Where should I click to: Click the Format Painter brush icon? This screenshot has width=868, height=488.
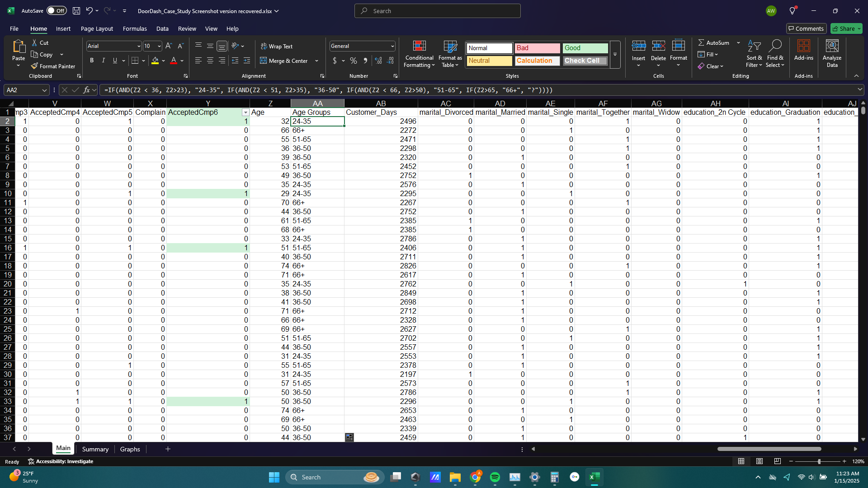pos(34,66)
